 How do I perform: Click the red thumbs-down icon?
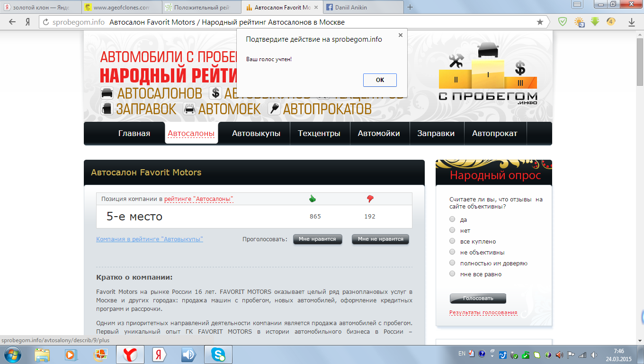(x=370, y=199)
